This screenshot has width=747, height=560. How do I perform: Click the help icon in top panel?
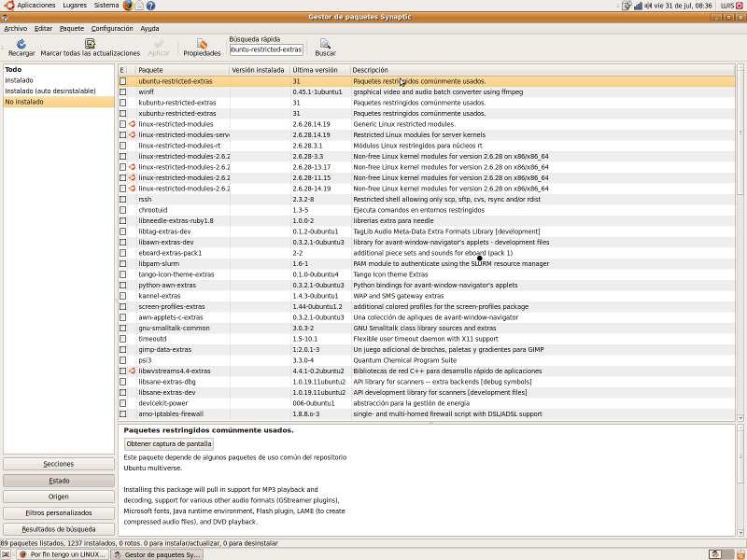click(x=150, y=6)
